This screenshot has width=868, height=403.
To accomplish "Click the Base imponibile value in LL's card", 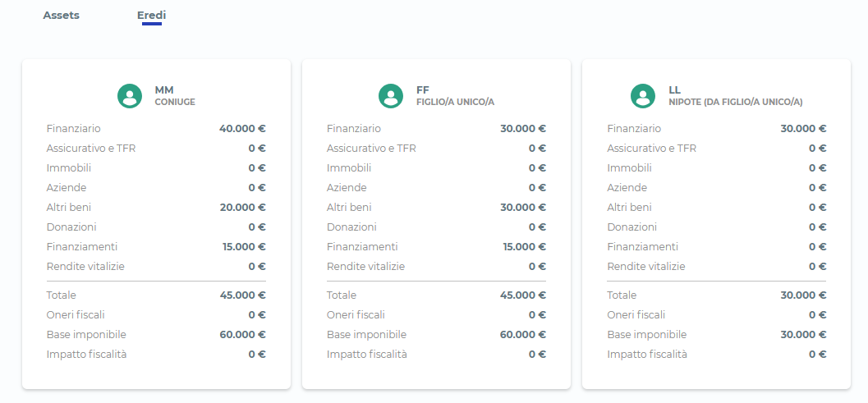I will (x=803, y=335).
